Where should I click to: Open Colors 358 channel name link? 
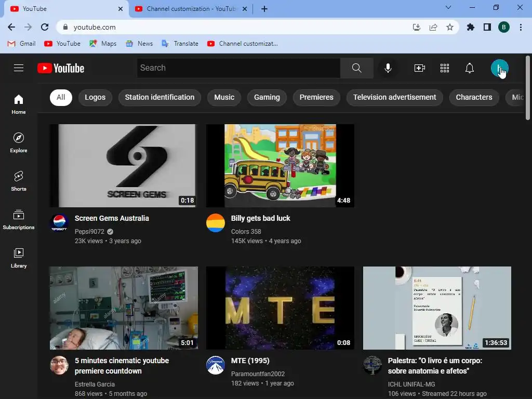tap(246, 231)
